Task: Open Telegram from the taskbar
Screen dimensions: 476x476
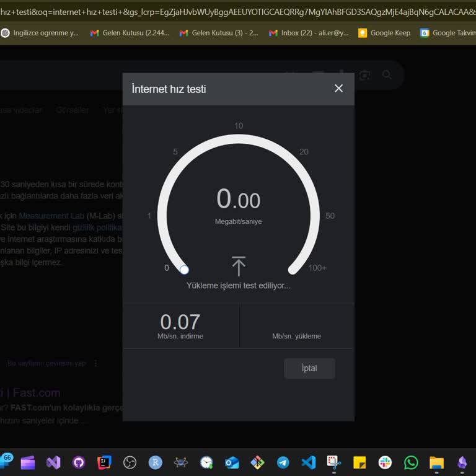Action: tap(283, 462)
